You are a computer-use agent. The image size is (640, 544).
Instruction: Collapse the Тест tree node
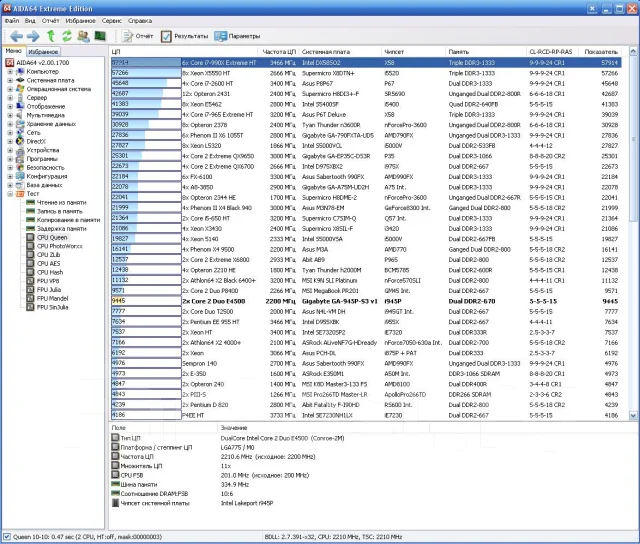tap(10, 194)
